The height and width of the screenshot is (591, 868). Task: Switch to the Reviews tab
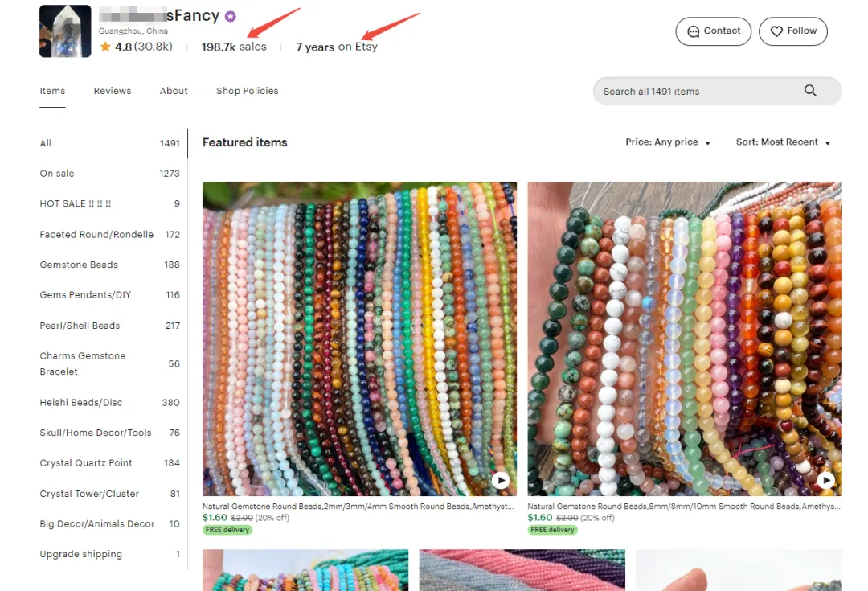(x=113, y=91)
